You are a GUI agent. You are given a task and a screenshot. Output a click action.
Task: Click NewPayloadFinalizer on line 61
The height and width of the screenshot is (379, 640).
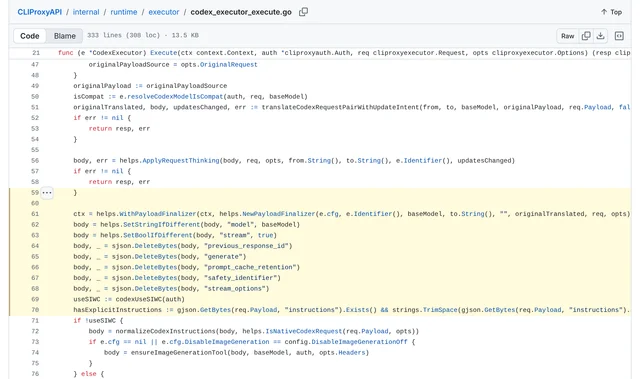pos(278,214)
